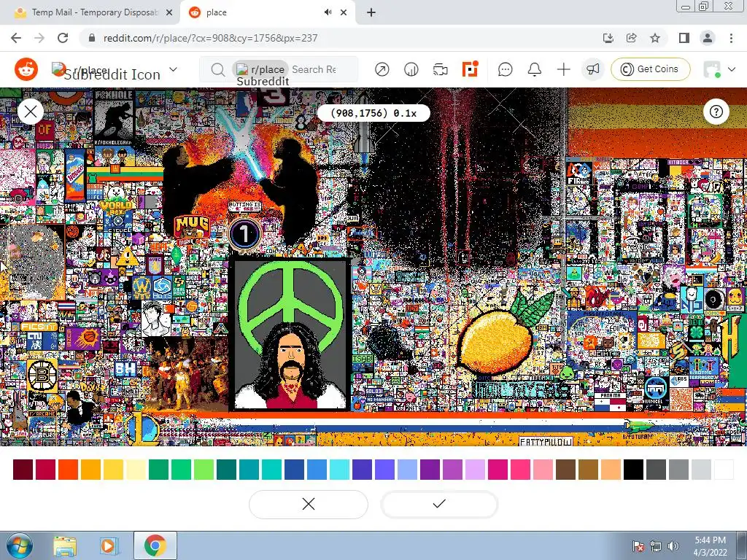This screenshot has height=560, width=747.
Task: Open the video broadcast icon
Action: (440, 69)
